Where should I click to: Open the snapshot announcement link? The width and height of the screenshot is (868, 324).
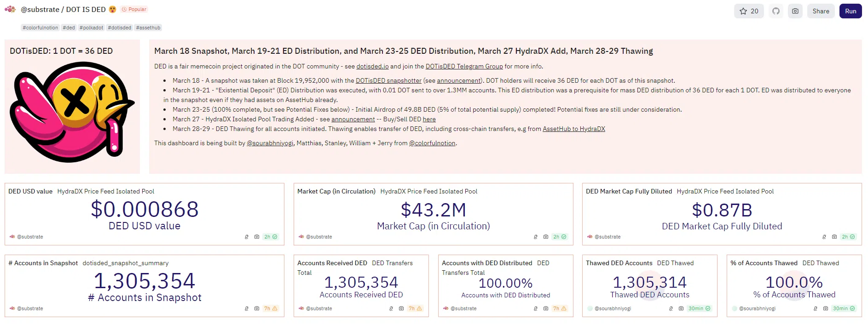click(x=458, y=81)
